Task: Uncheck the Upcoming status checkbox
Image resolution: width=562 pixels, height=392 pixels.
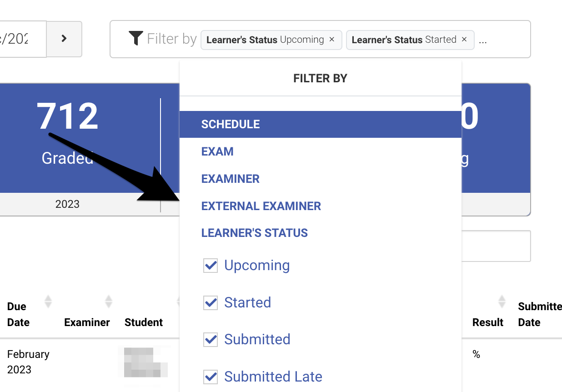Action: coord(211,266)
